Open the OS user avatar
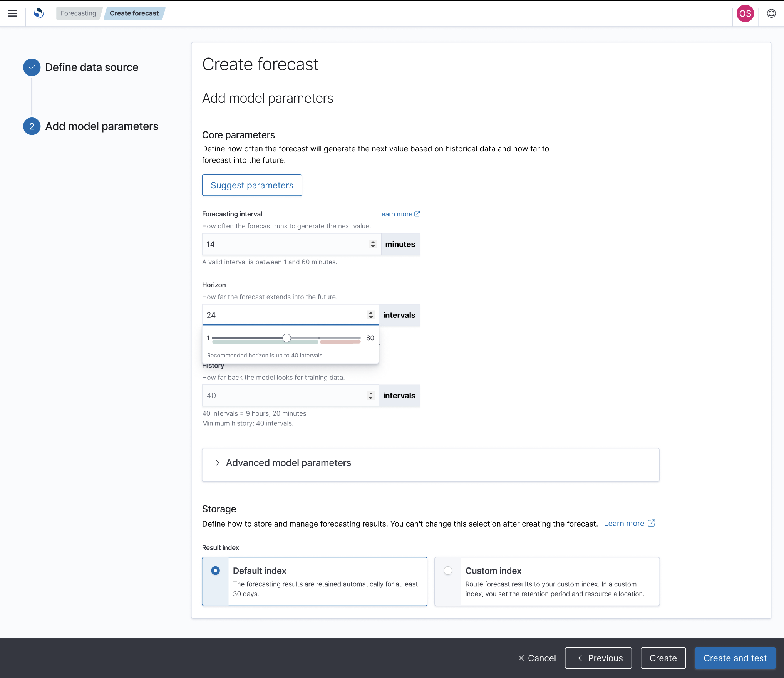784x678 pixels. point(745,13)
